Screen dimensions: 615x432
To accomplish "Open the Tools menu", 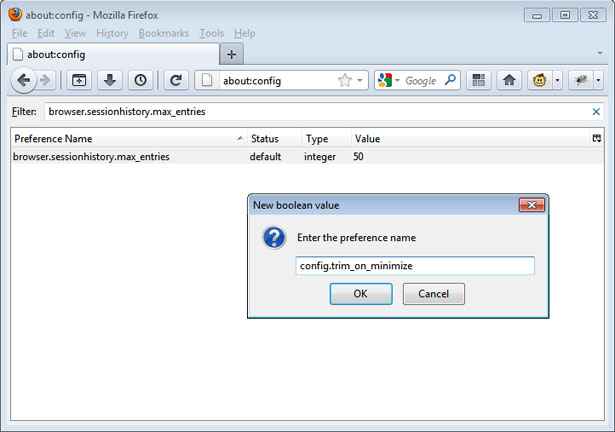I will [211, 33].
